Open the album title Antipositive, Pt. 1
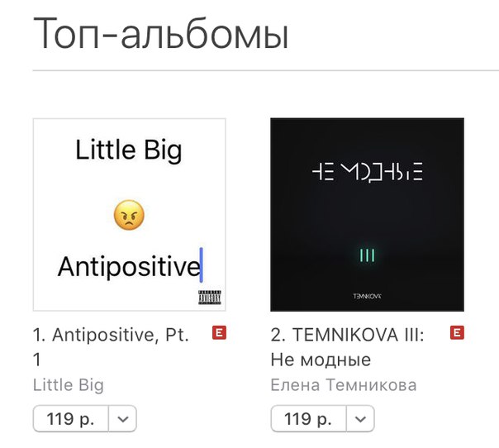The height and width of the screenshot is (448, 499). tap(111, 347)
